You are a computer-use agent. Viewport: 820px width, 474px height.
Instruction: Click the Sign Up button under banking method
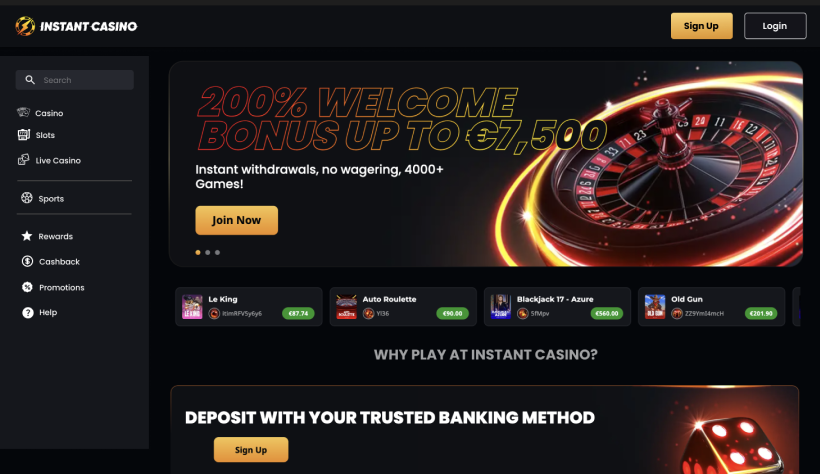pyautogui.click(x=251, y=449)
